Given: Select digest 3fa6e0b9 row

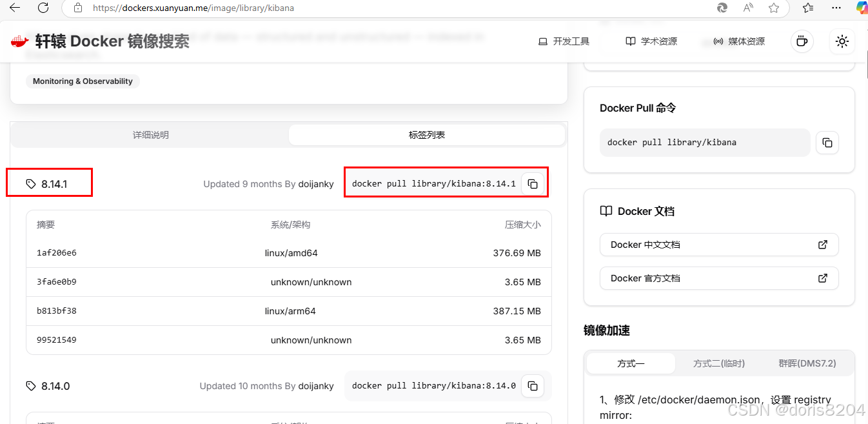Looking at the screenshot, I should click(x=289, y=282).
